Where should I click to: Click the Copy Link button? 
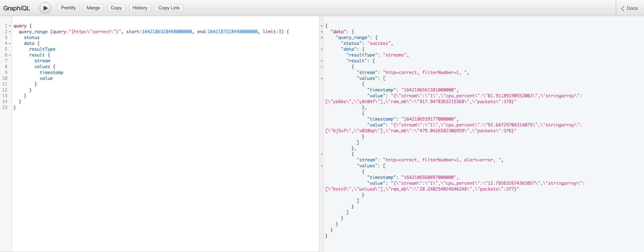click(x=169, y=8)
